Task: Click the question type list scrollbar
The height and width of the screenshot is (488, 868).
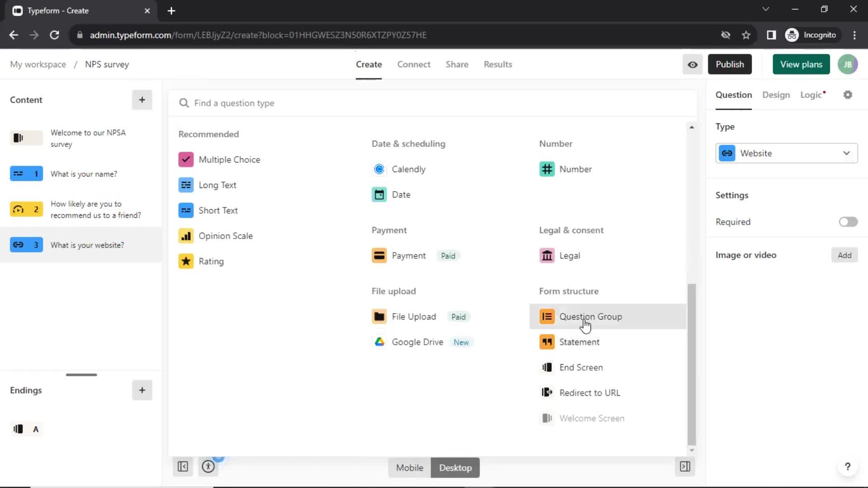Action: coord(691,364)
